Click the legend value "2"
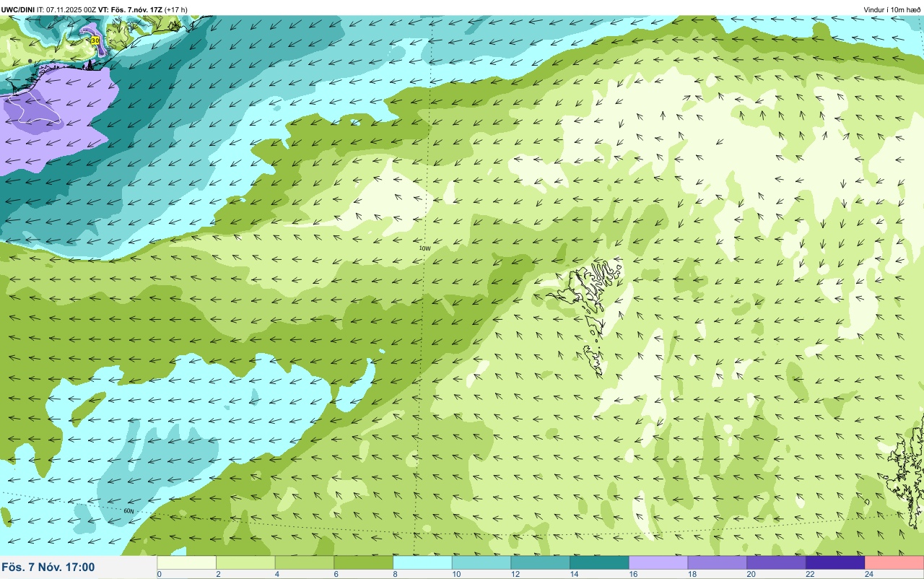Viewport: 924px width, 579px height. [x=217, y=574]
